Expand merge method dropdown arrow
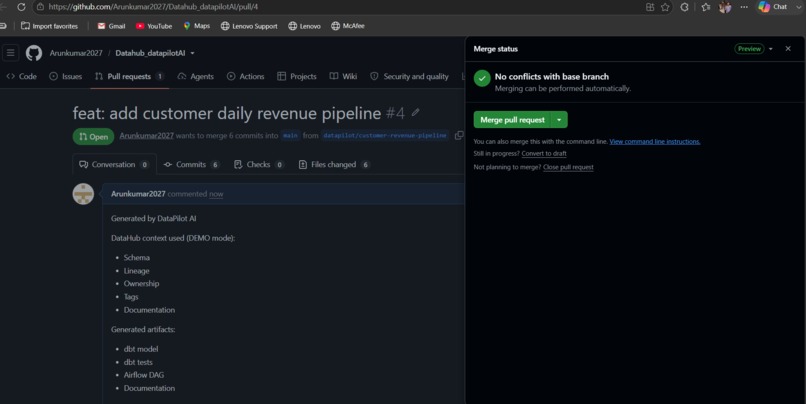Viewport: 806px width, 404px height. 559,120
